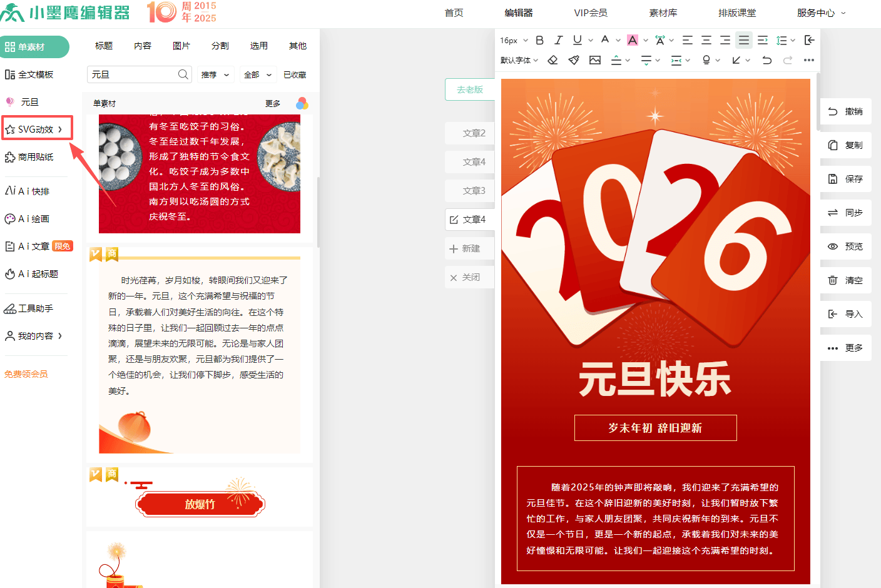
Task: Switch to the 分割 tab
Action: pos(220,46)
